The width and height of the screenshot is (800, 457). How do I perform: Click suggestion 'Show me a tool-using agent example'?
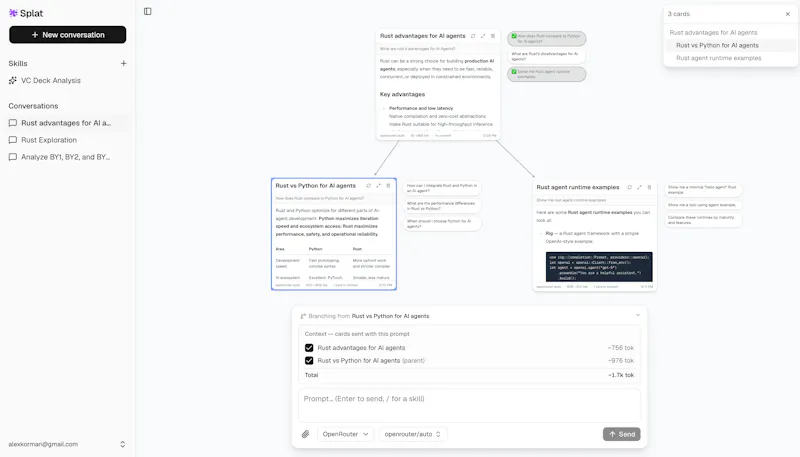click(703, 205)
